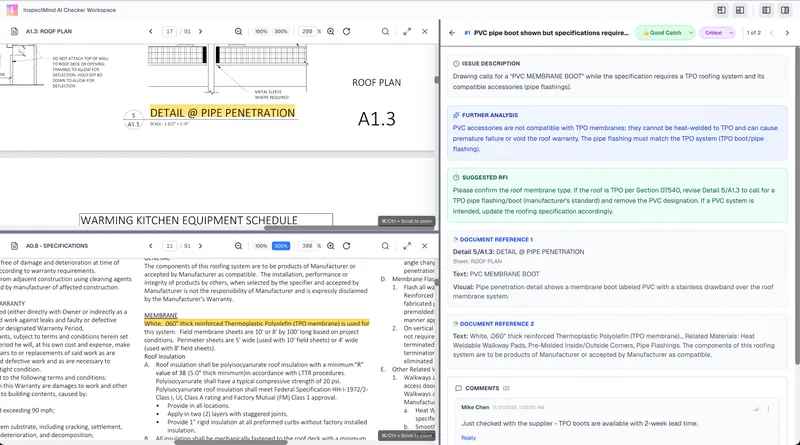Open DOCUMENT REFERENCE 2 link

496,324
